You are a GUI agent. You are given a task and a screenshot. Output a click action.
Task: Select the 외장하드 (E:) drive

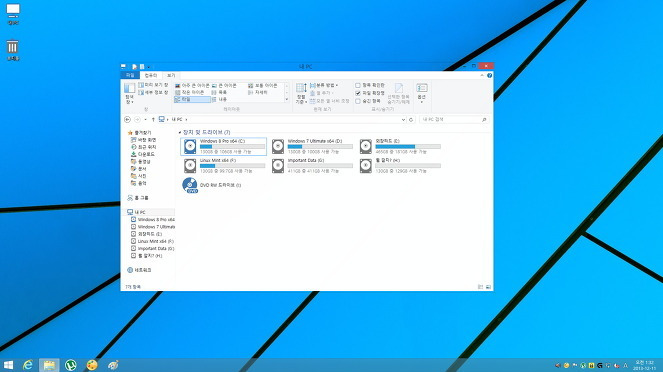(x=400, y=146)
